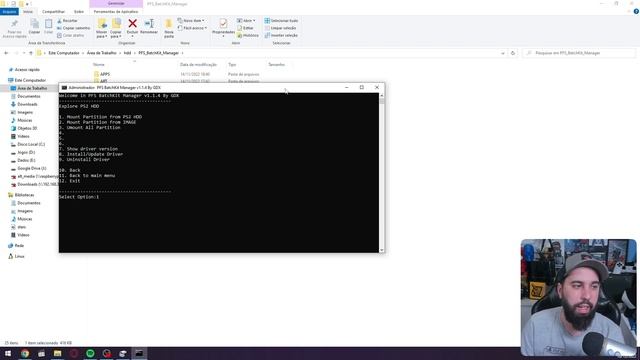Viewport: 640px width, 360px height.
Task: Select Google Drive in the navigation pane
Action: click(x=31, y=168)
